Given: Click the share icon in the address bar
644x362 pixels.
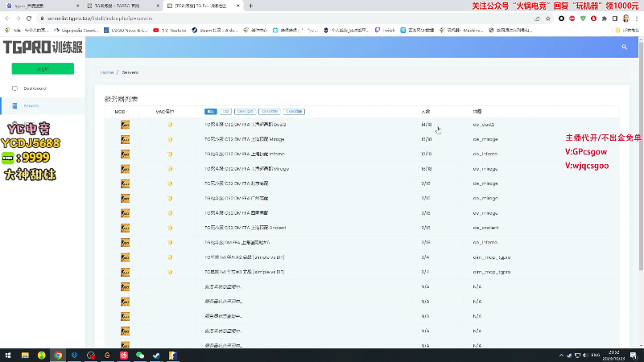Looking at the screenshot, I should coord(537,19).
